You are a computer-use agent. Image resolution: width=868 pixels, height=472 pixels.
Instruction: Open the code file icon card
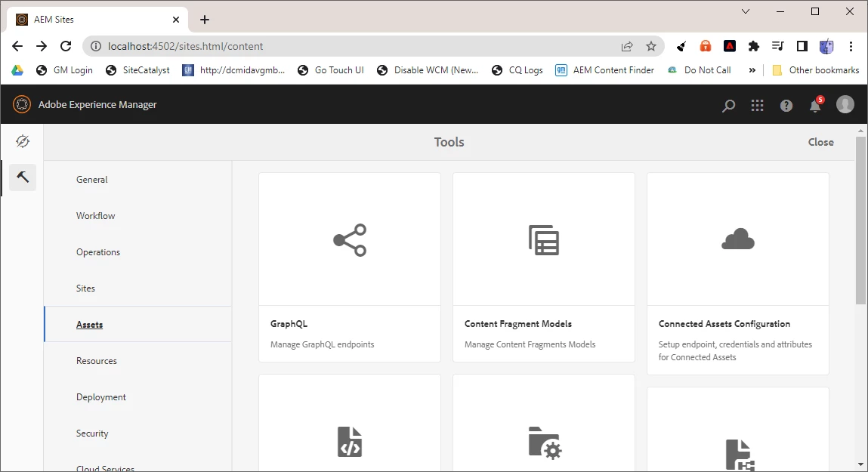tap(350, 442)
